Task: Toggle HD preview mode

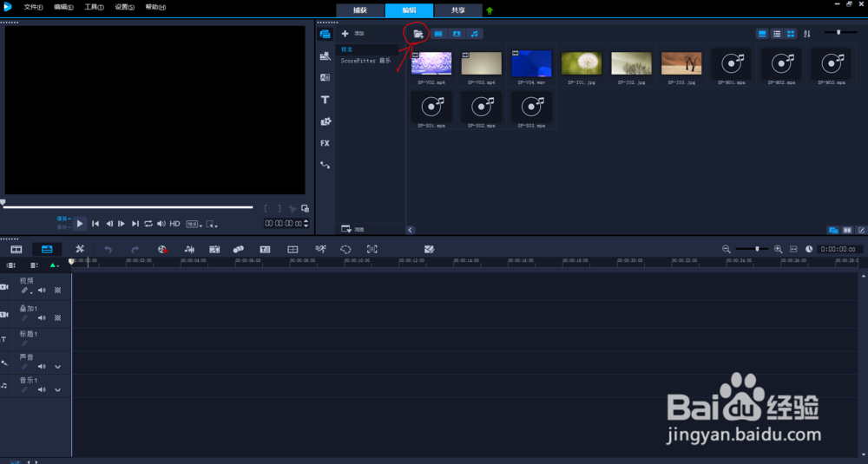Action: pyautogui.click(x=175, y=224)
